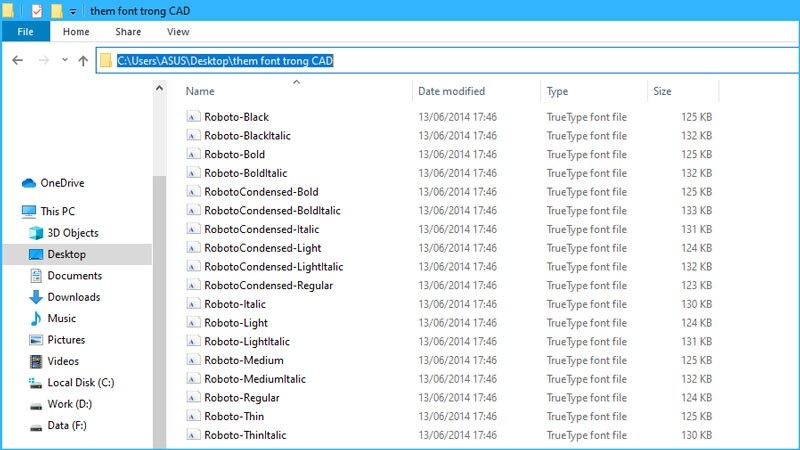This screenshot has width=800, height=450.
Task: Sort files by Size column
Action: 662,91
